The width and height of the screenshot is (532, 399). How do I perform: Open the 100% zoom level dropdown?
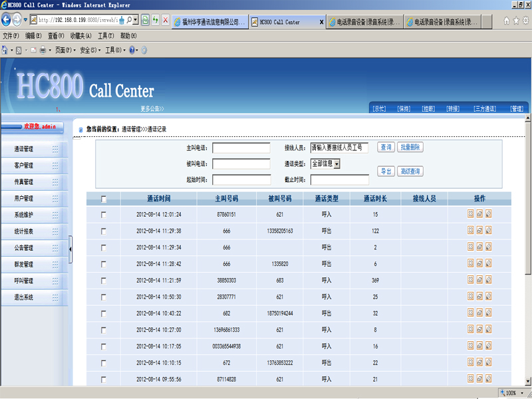523,393
